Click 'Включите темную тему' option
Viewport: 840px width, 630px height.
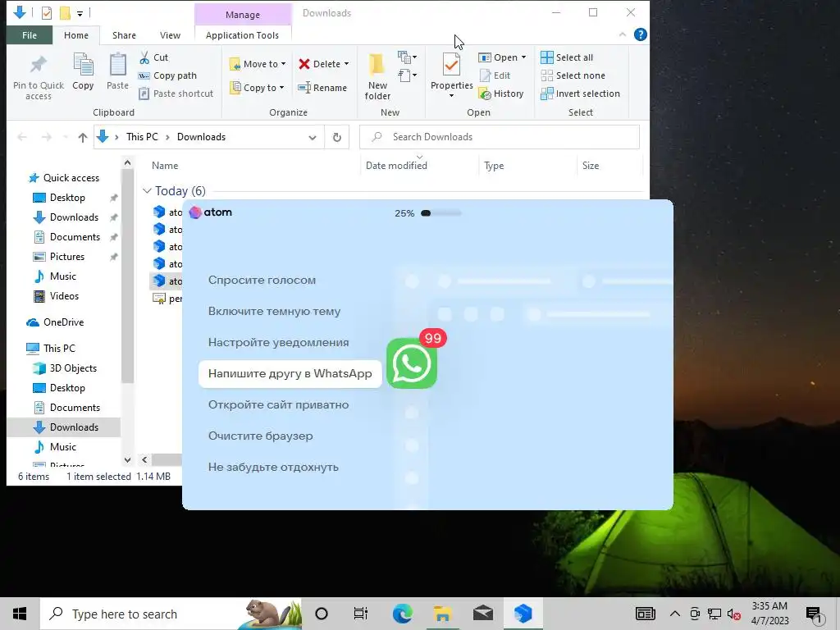pyautogui.click(x=274, y=311)
